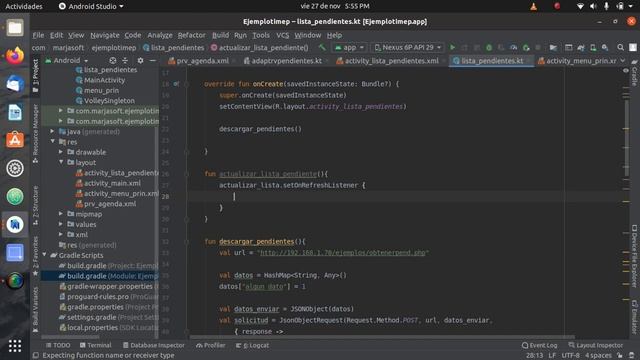This screenshot has width=640, height=360.
Task: Open Firefox from the Ubuntu dock
Action: [x=15, y=56]
